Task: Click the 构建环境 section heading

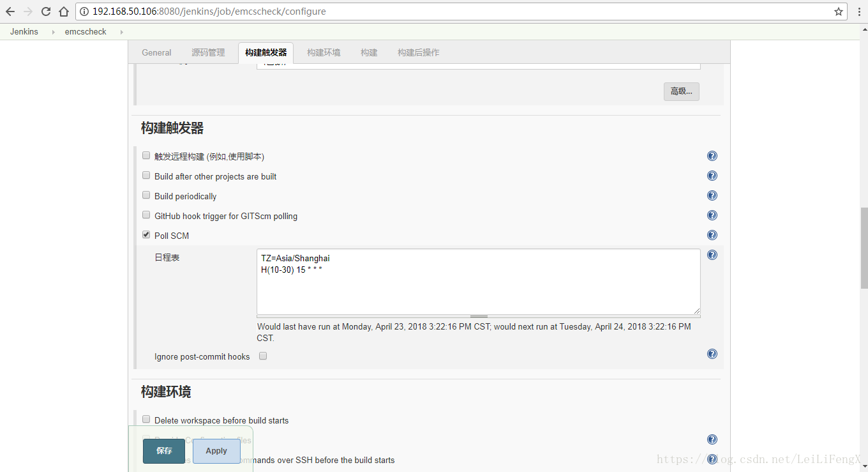Action: [166, 392]
